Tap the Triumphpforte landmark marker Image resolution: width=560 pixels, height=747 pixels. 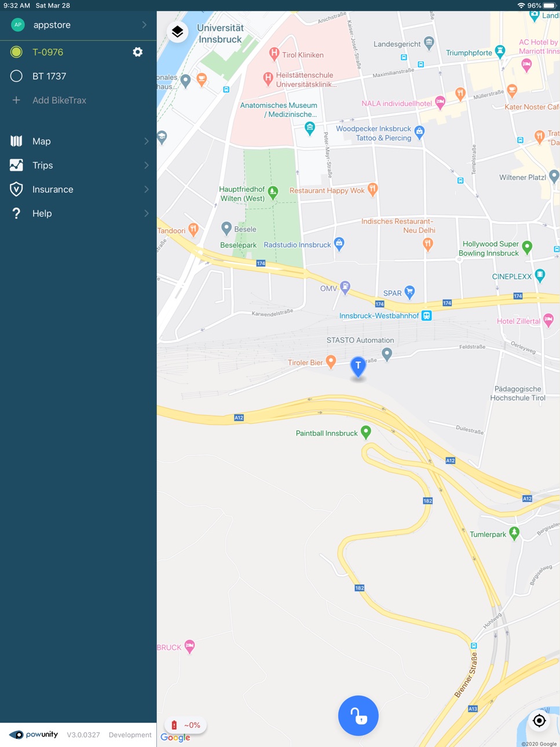(x=500, y=51)
